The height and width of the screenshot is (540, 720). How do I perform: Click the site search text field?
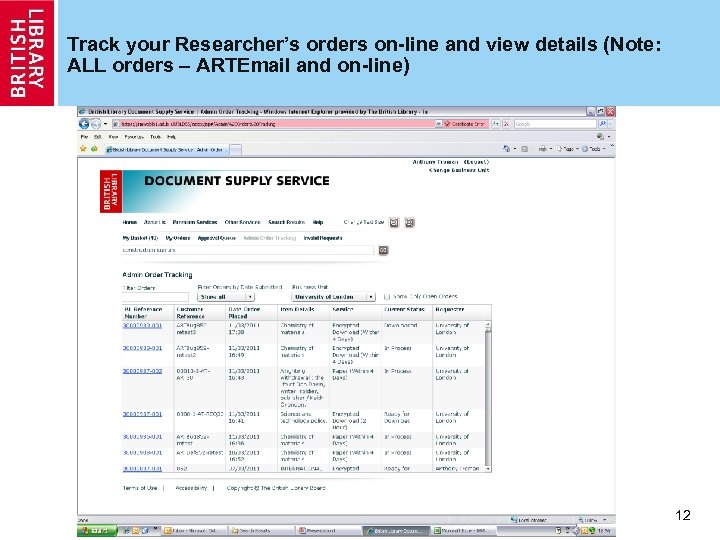248,250
